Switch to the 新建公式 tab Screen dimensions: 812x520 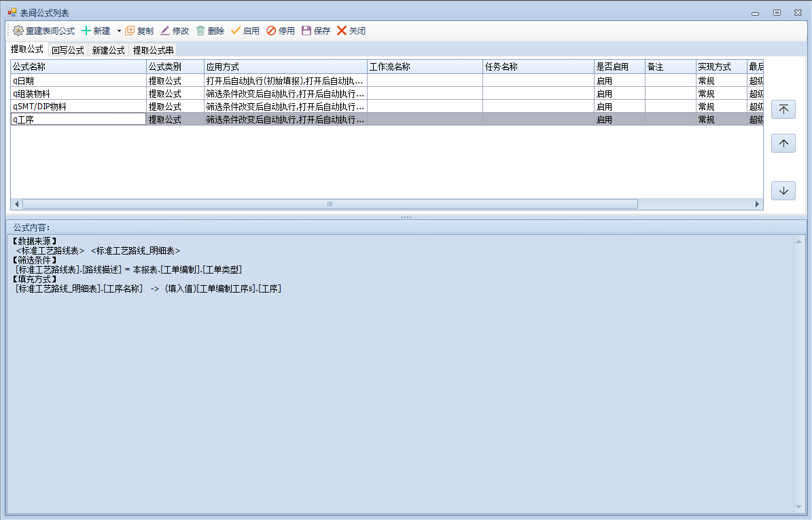coord(109,50)
